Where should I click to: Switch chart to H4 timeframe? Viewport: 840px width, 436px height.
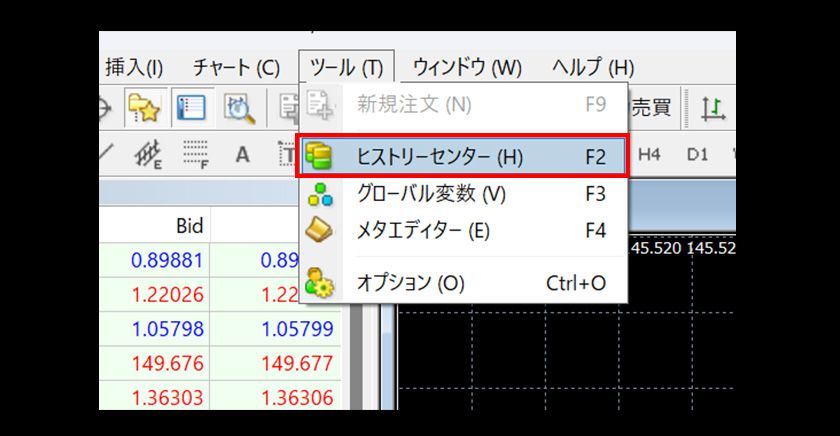point(650,155)
